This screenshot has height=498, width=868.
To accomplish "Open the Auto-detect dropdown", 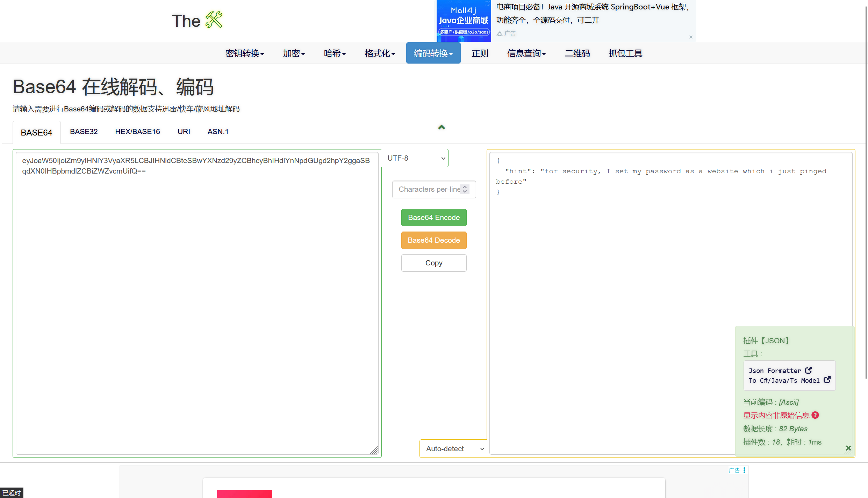I will click(x=454, y=449).
